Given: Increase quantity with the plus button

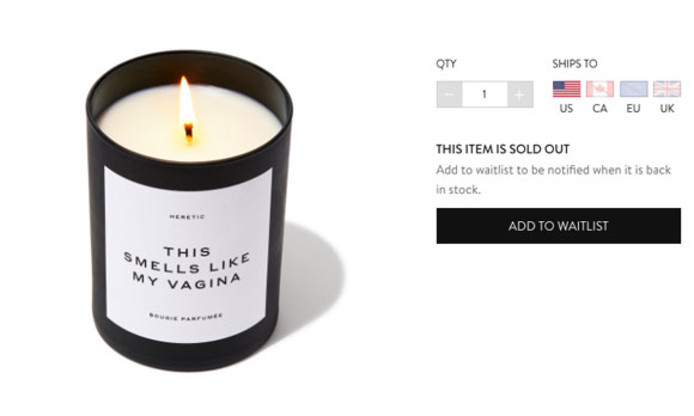Looking at the screenshot, I should 520,94.
